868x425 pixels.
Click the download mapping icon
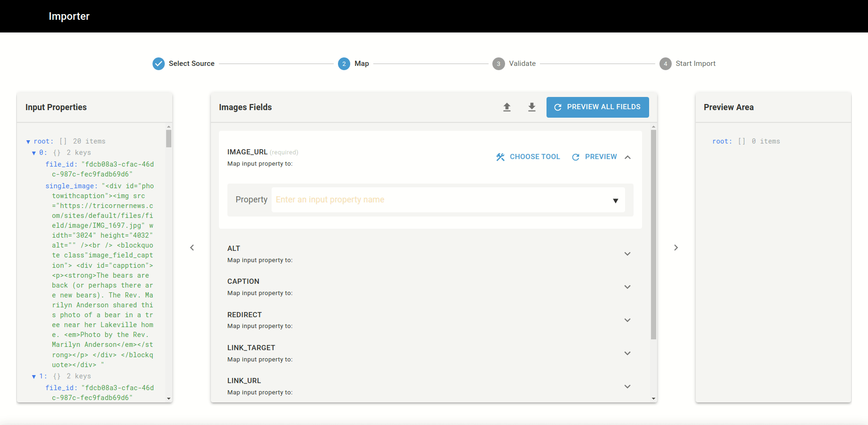tap(532, 107)
